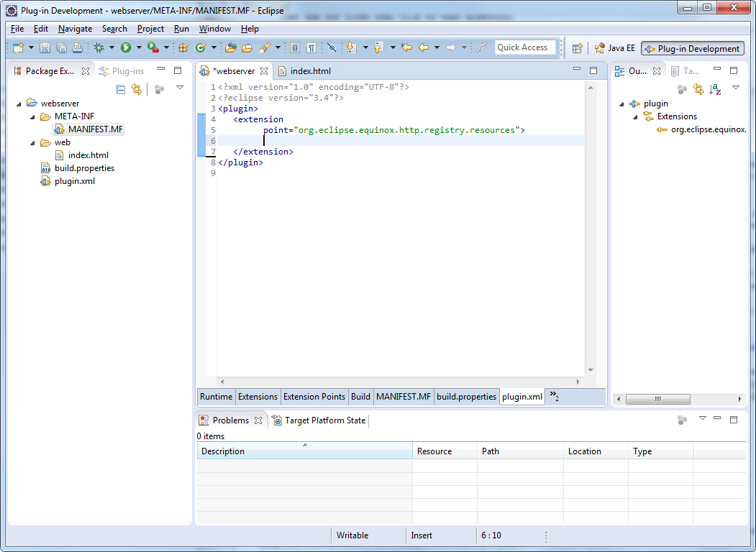Screen dimensions: 756x552
Task: Collapse the web folder node
Action: [32, 142]
